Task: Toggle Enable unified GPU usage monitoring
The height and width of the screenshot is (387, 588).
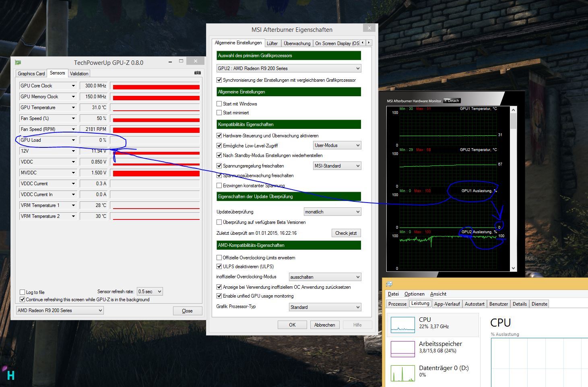Action: click(219, 296)
